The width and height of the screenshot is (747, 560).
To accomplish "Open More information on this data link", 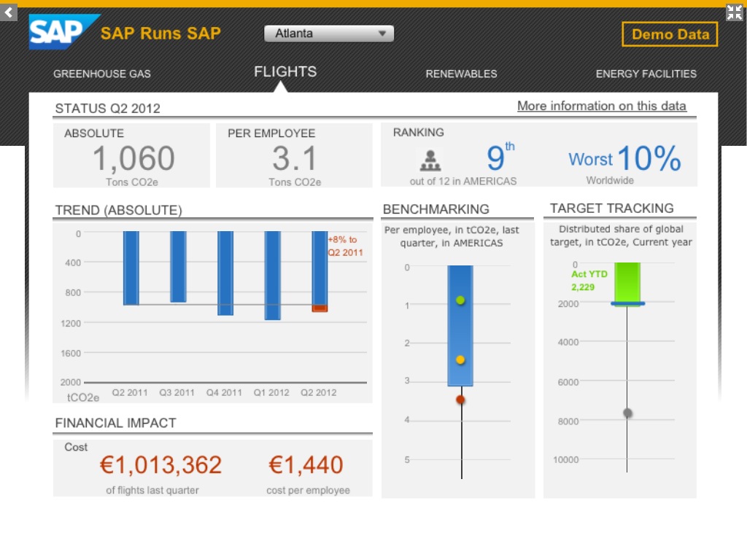I will [602, 106].
